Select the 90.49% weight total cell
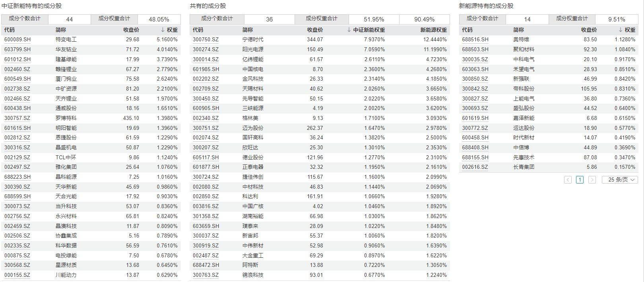The height and width of the screenshot is (282, 644). [424, 19]
